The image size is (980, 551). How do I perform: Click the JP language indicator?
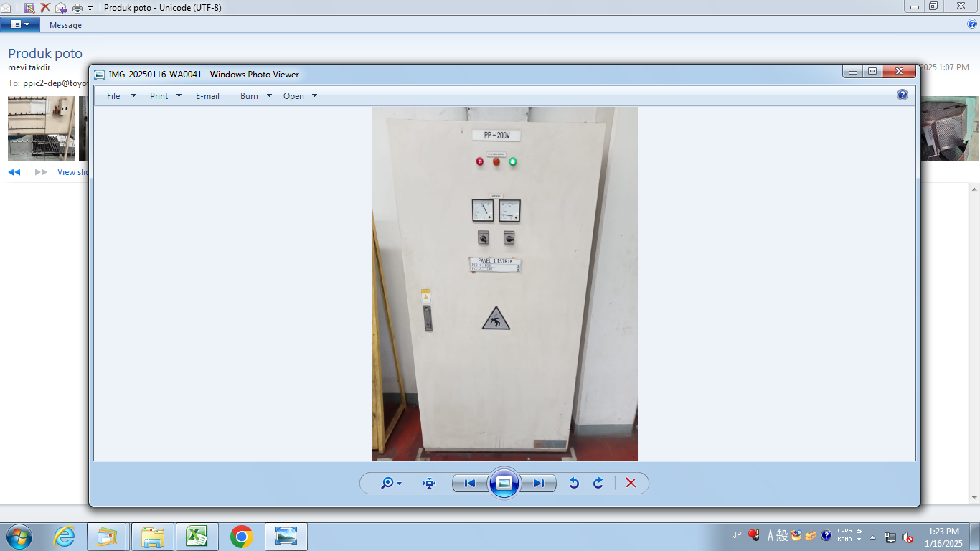pyautogui.click(x=737, y=535)
